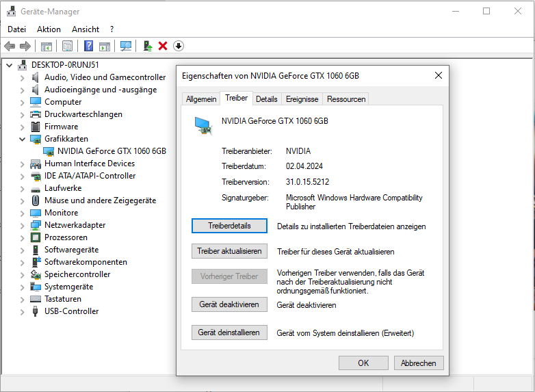
Task: Select the Monitore tree item
Action: pos(62,213)
